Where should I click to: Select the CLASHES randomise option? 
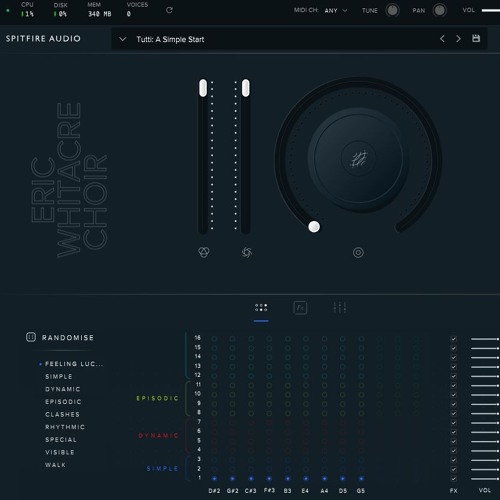(x=63, y=414)
